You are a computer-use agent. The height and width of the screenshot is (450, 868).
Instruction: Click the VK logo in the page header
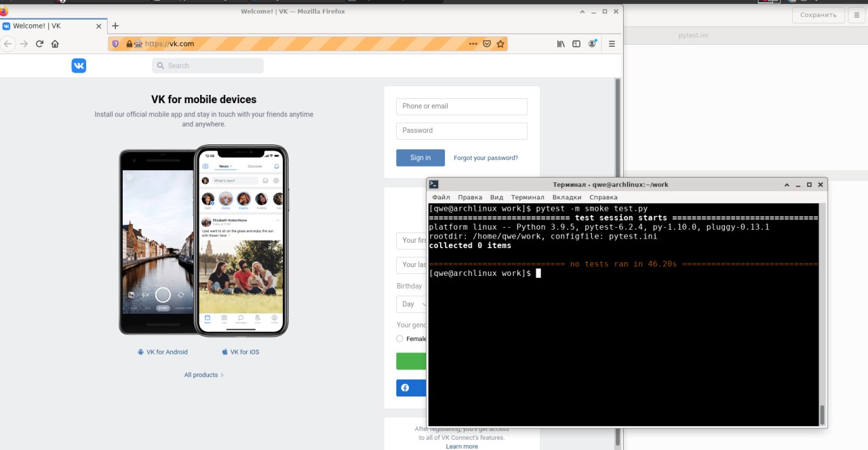79,66
